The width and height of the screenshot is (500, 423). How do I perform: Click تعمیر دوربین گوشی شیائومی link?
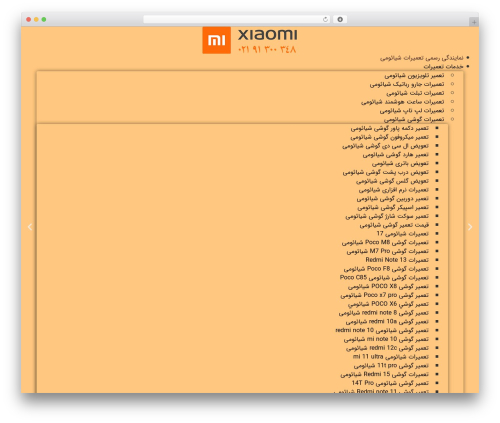[x=393, y=199]
